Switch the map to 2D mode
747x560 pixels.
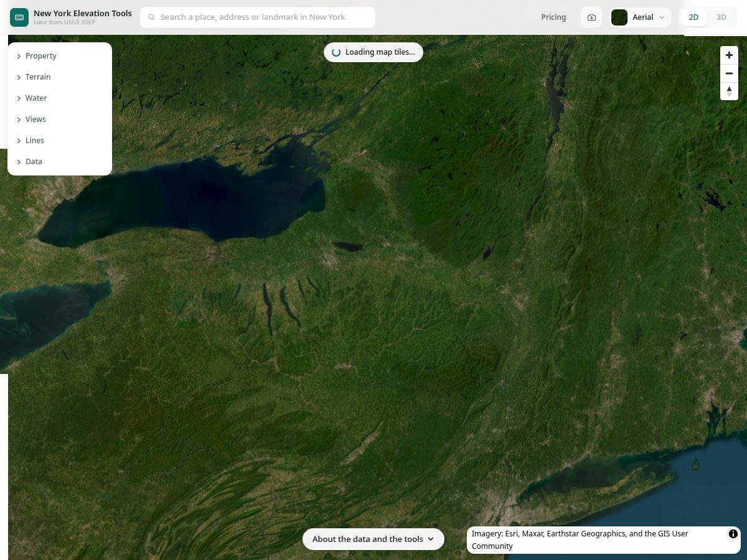coord(693,17)
